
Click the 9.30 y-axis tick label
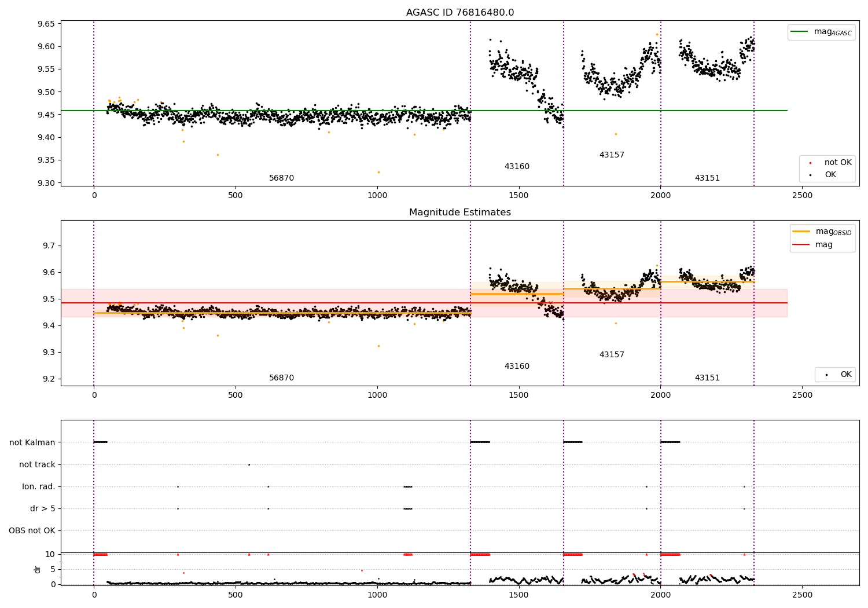[46, 183]
